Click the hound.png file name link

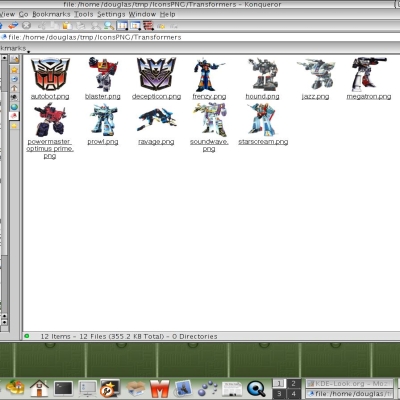click(x=262, y=96)
